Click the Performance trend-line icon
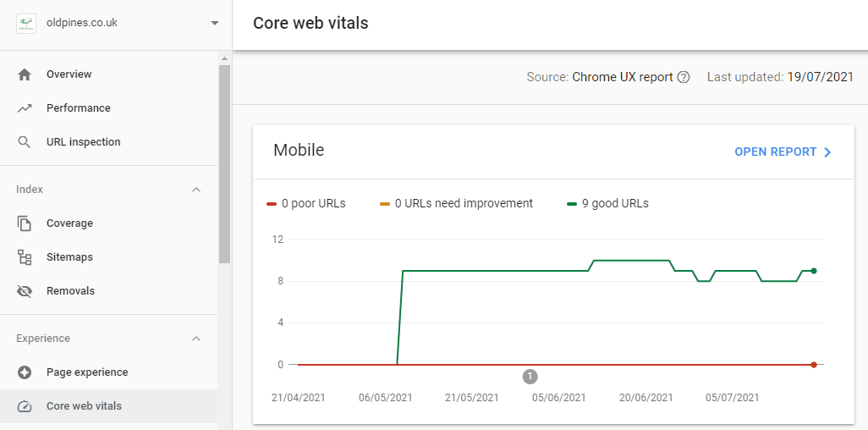Screen dimensions: 868x430 (25, 108)
